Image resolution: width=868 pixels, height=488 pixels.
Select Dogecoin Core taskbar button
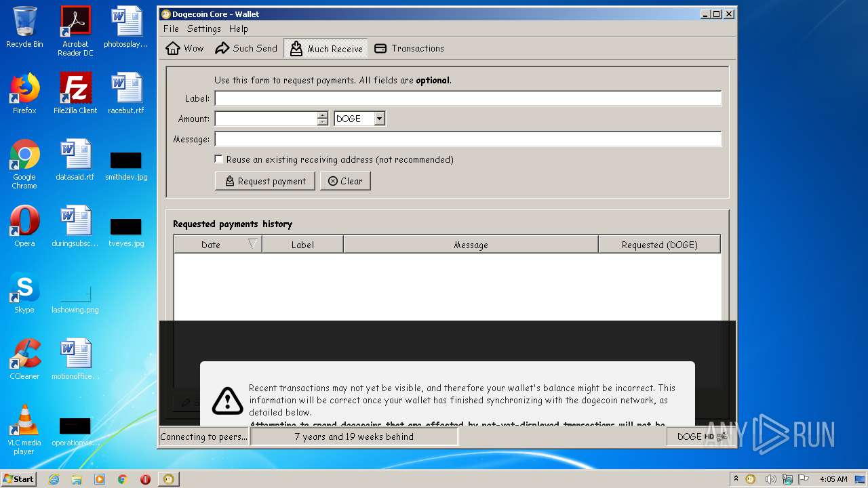point(168,479)
